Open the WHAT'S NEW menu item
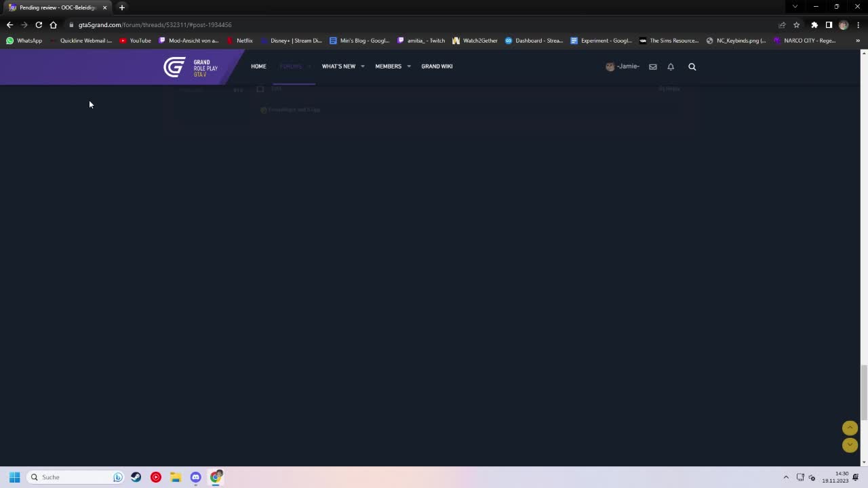Screen dimensions: 868x488 pyautogui.click(x=338, y=66)
